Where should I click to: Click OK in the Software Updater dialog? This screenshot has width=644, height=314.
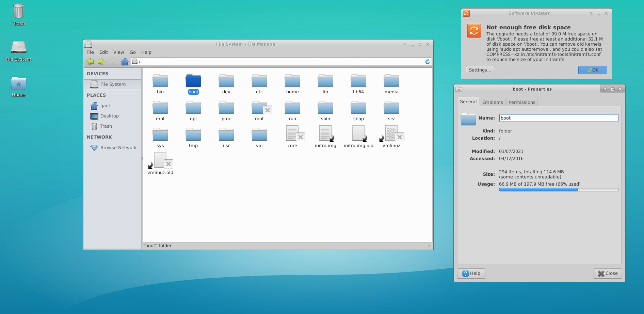click(593, 70)
